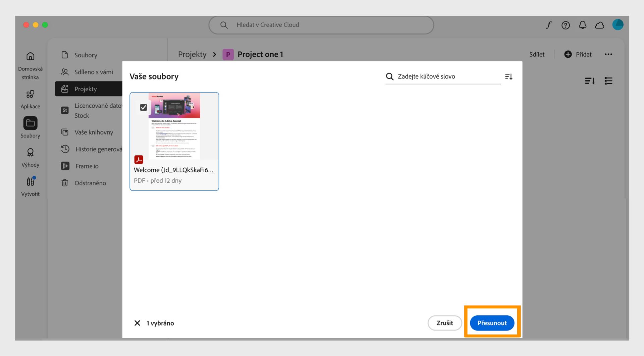The width and height of the screenshot is (644, 356).
Task: Open Aplikace in the left sidebar
Action: click(30, 99)
